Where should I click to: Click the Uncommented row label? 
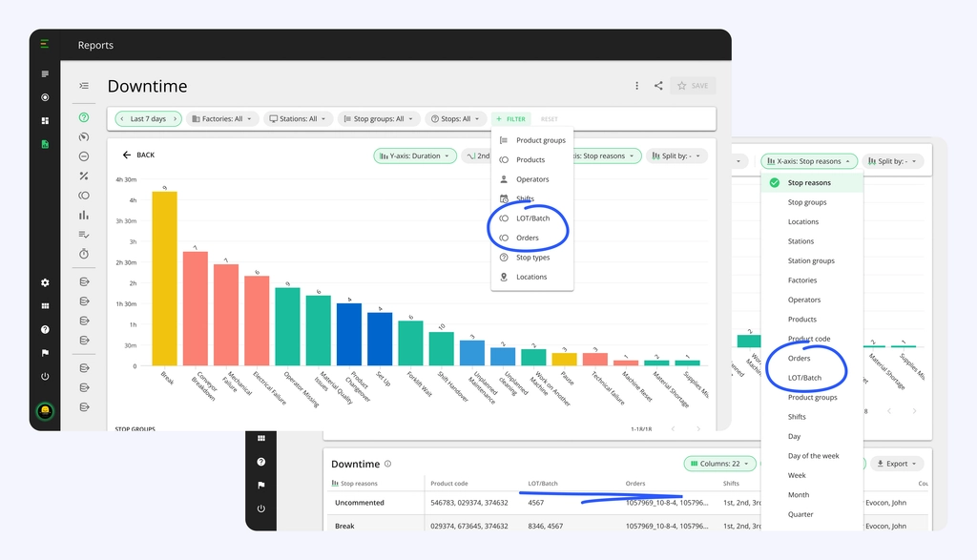(x=360, y=504)
